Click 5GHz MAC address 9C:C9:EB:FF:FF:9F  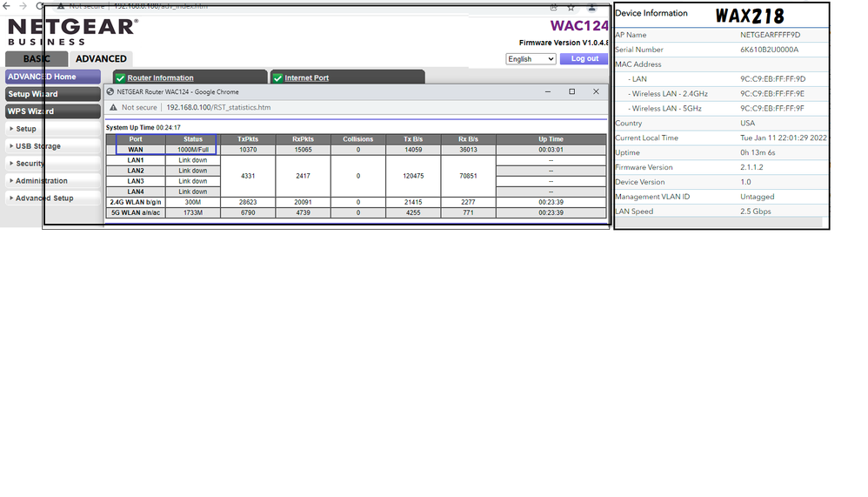772,109
